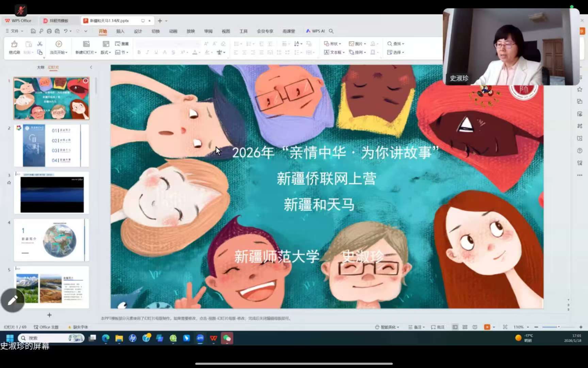Expand the Layout (版式) dropdown

pos(105,52)
